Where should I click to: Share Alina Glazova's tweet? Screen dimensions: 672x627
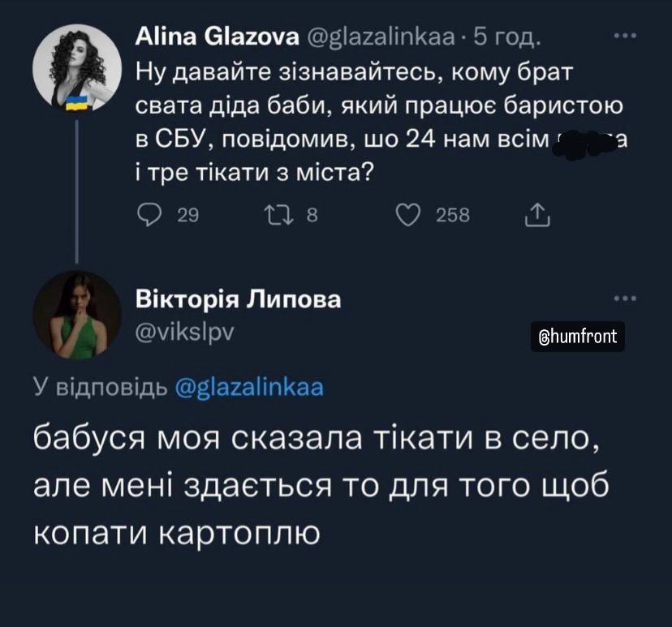click(x=538, y=215)
